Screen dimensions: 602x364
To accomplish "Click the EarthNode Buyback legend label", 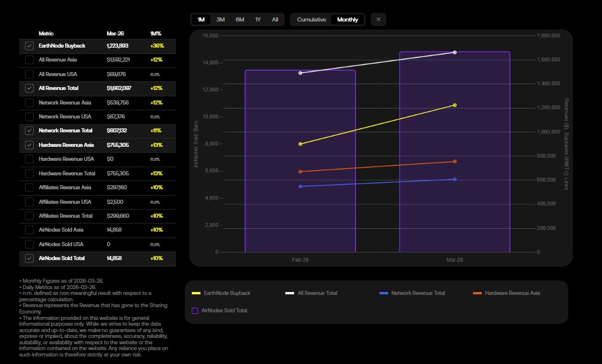I will (227, 293).
